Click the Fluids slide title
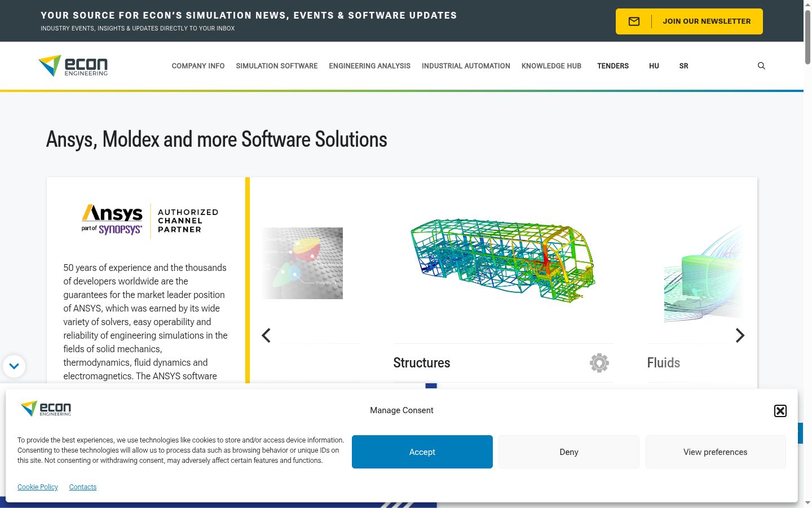 664,363
